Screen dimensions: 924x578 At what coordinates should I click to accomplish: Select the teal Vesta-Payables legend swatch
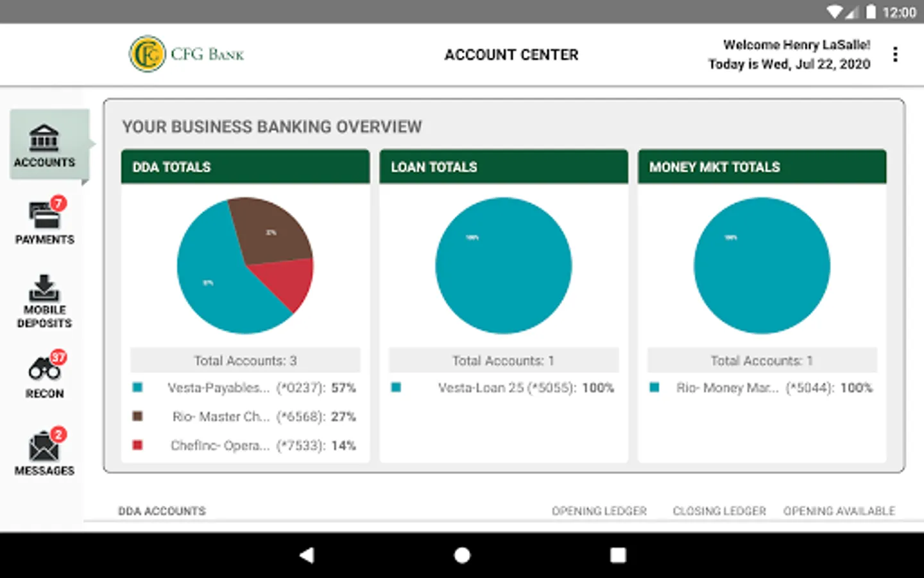[x=137, y=387]
